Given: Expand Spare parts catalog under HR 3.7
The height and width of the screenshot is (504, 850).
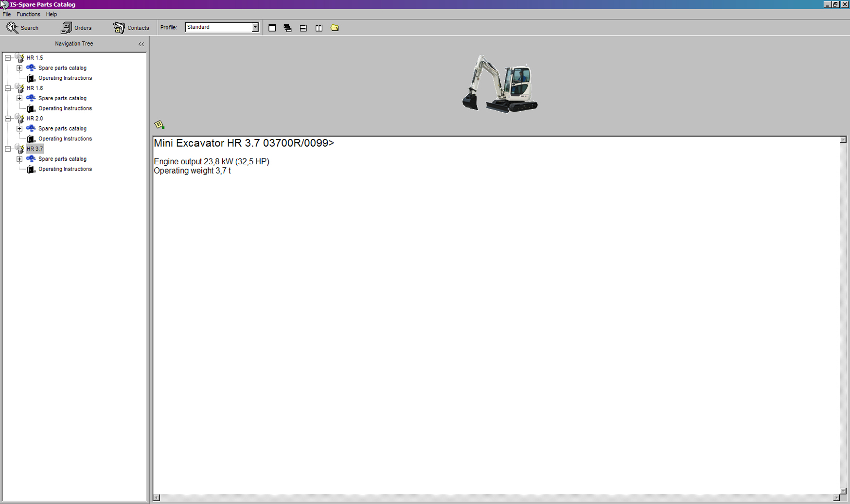Looking at the screenshot, I should tap(19, 159).
